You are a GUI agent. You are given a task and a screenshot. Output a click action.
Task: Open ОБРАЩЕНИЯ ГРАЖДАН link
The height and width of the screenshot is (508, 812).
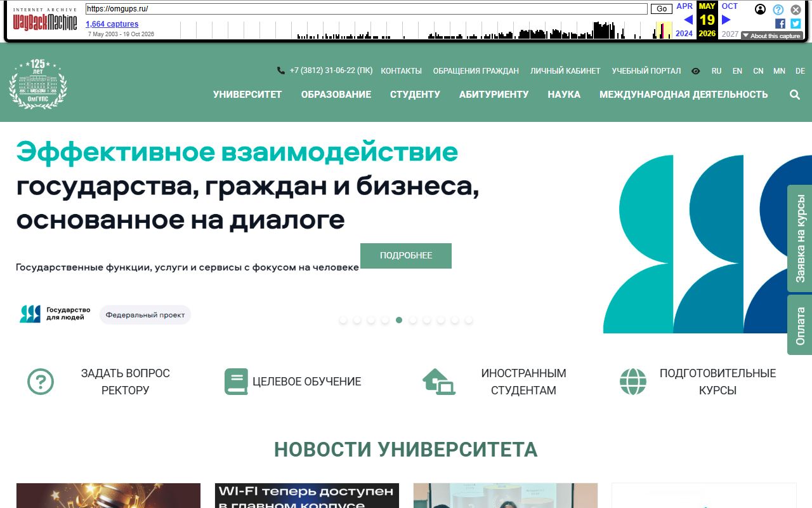pos(476,71)
